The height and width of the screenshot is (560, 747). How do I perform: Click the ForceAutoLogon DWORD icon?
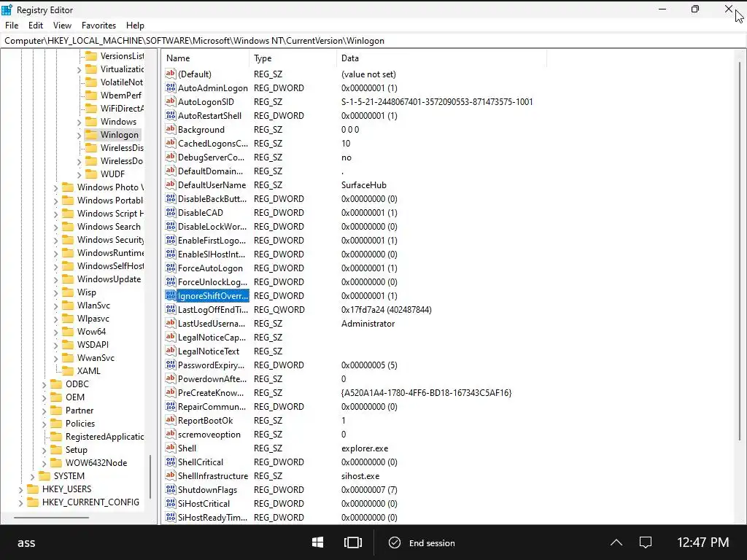(171, 268)
